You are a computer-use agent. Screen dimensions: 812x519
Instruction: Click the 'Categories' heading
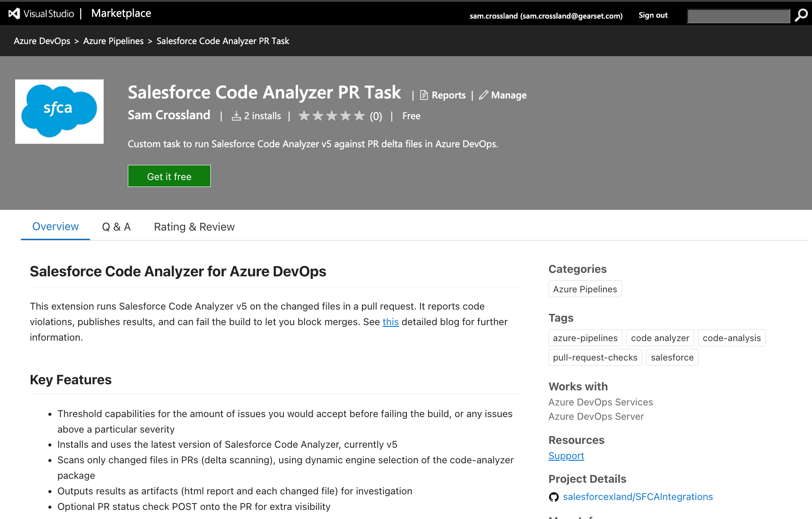577,269
